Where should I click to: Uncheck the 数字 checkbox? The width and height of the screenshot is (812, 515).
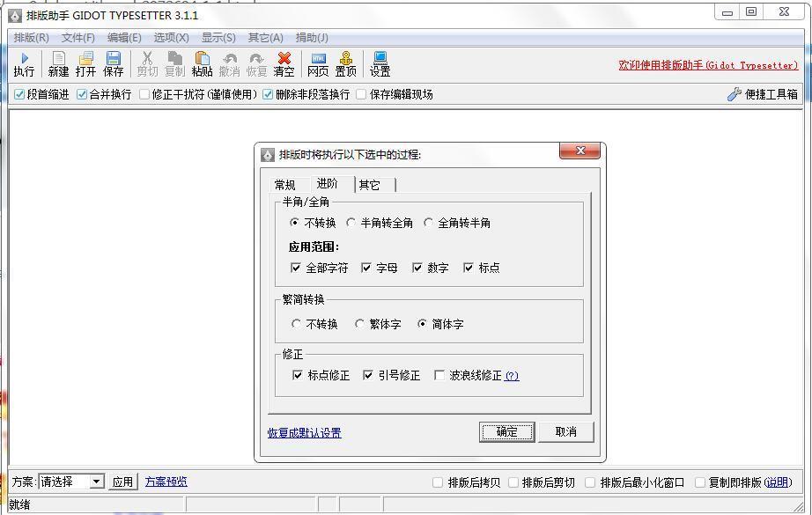(x=417, y=268)
